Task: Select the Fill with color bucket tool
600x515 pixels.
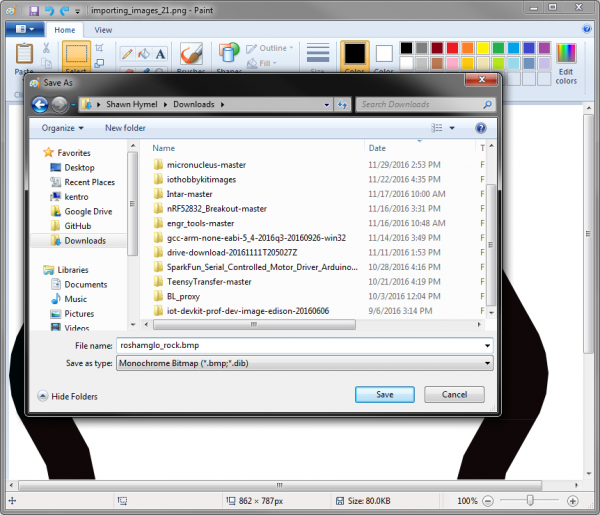Action: coord(144,54)
